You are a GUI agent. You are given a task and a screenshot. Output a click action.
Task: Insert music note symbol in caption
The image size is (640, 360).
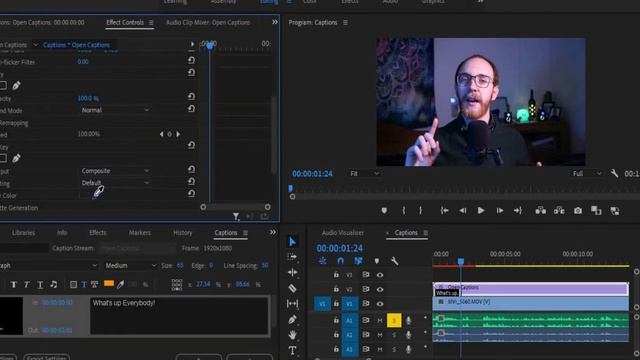pos(53,284)
